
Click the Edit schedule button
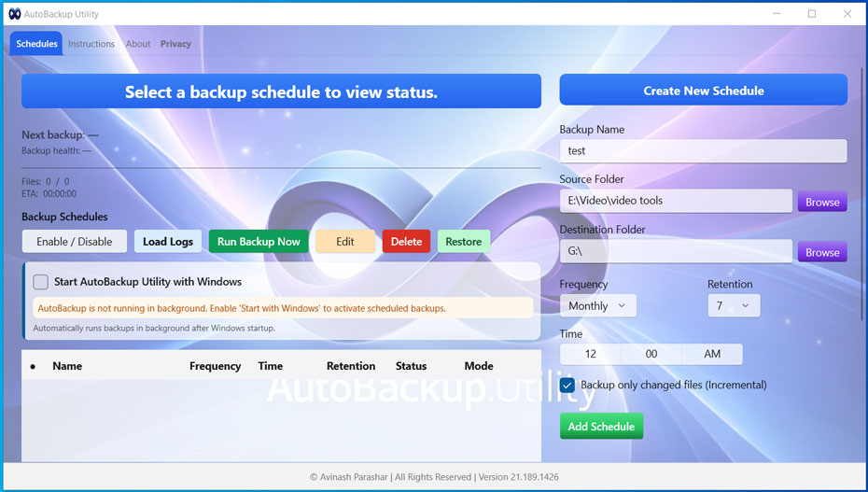[x=345, y=241]
